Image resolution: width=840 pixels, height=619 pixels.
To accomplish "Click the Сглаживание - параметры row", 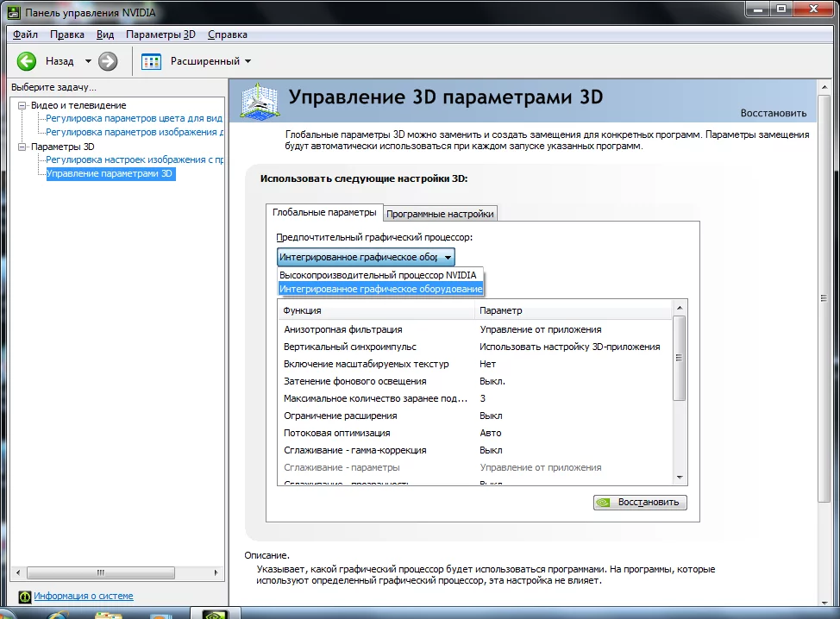I will point(474,467).
